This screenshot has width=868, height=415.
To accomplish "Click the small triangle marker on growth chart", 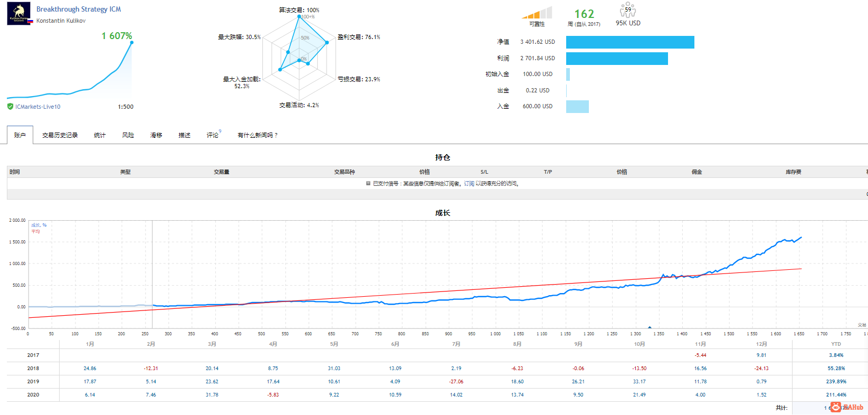I will click(650, 327).
